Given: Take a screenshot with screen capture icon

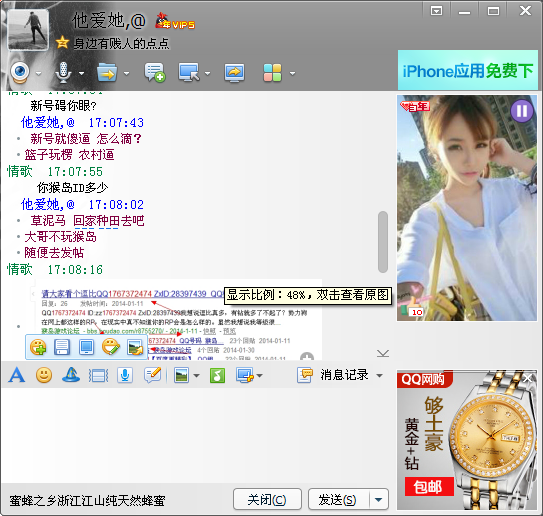Looking at the screenshot, I should (x=244, y=375).
